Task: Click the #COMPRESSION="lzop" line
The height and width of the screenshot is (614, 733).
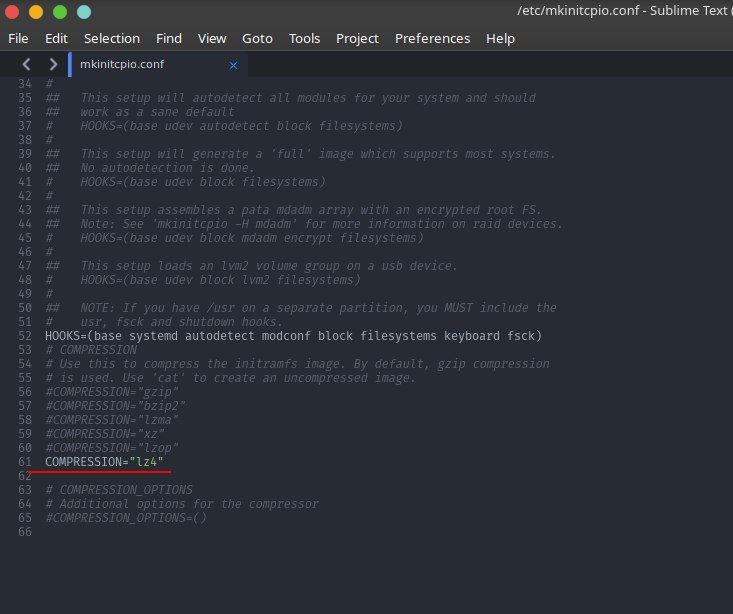Action: click(x=112, y=448)
